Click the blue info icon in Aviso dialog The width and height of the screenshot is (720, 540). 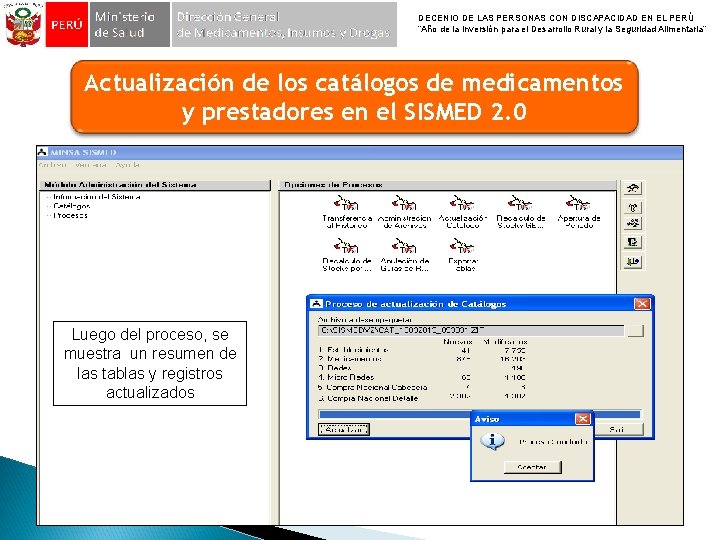[x=493, y=441]
